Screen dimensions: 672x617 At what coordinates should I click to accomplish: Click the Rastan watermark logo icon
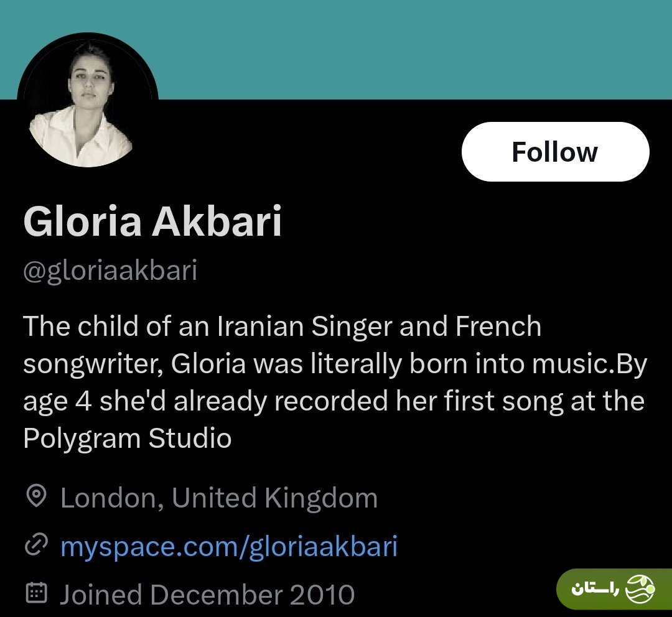[640, 589]
